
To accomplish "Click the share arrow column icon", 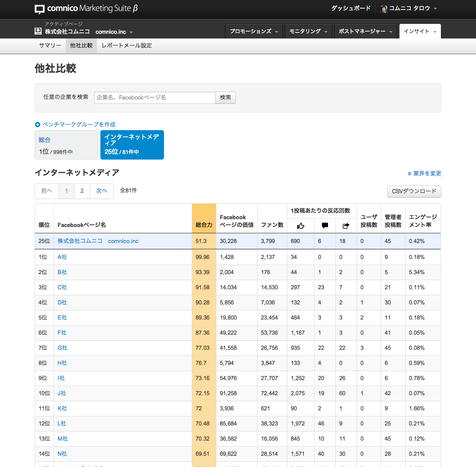I will 346,225.
